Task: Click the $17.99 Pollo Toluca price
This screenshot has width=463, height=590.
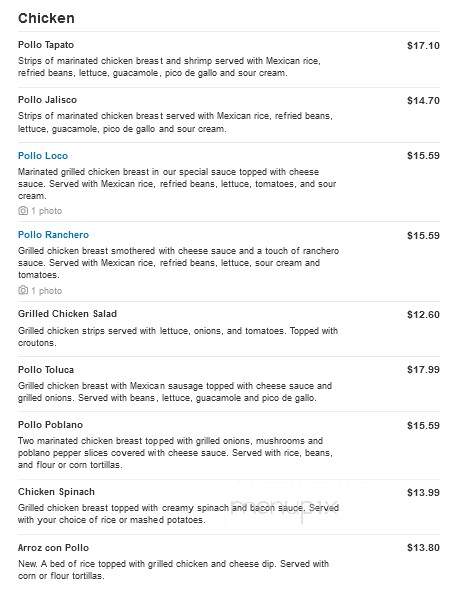Action: tap(423, 370)
